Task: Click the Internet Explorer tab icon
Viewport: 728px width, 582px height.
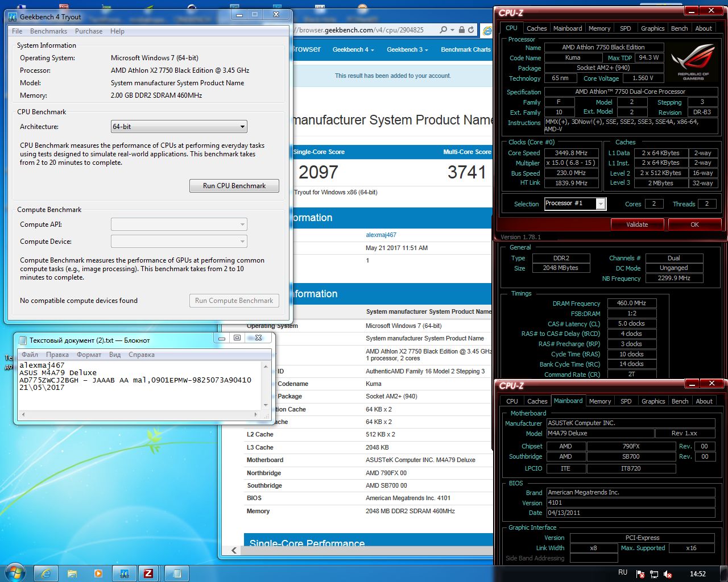Action: [487, 31]
